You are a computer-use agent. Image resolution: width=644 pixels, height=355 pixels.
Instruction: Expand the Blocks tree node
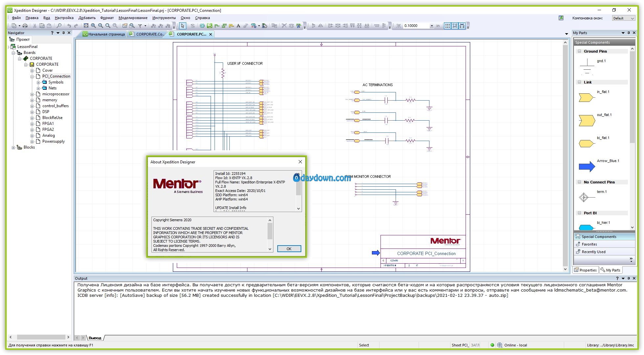coord(13,148)
